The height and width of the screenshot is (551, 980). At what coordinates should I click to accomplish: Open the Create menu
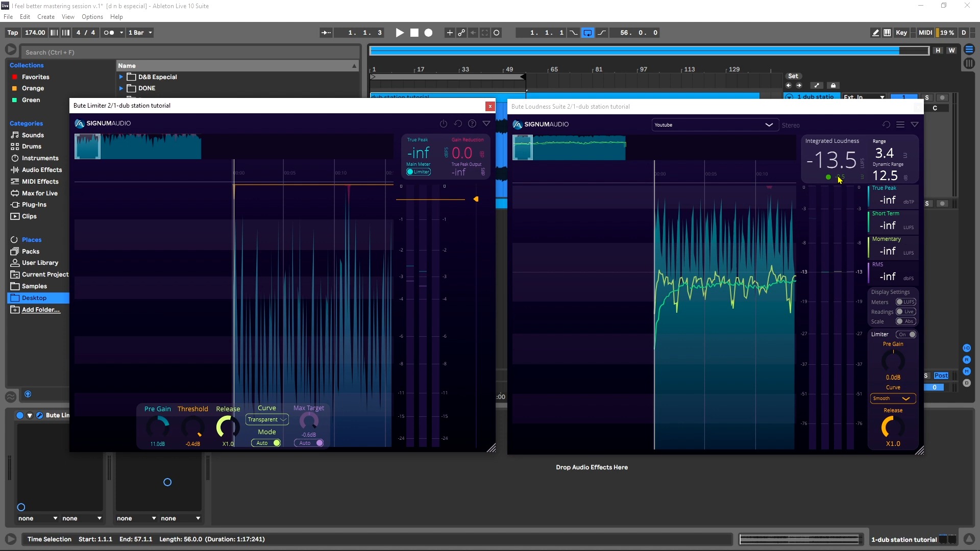tap(46, 17)
